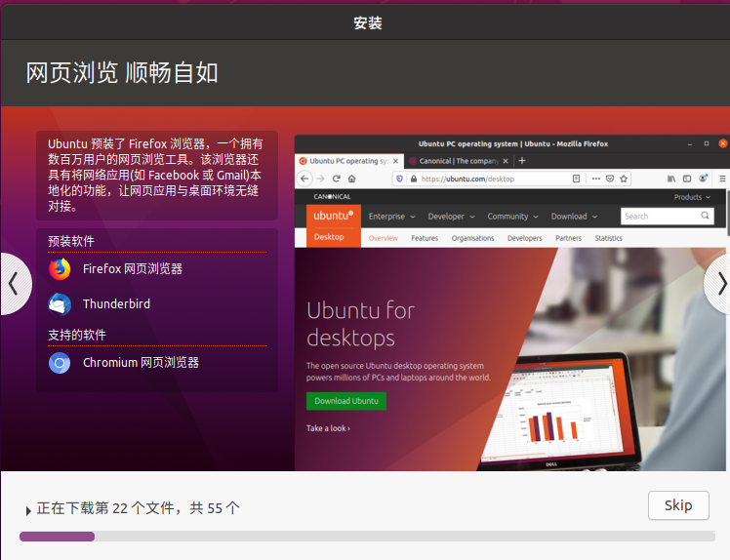Open the Community dropdown menu
This screenshot has height=560, width=730.
pos(512,217)
